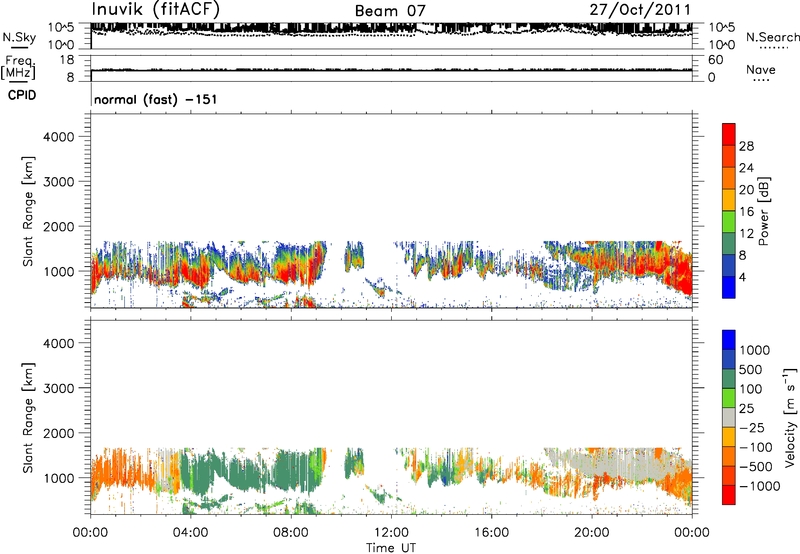This screenshot has height=554, width=800.
Task: Select the 'Beam 07' header text
Action: [x=390, y=11]
